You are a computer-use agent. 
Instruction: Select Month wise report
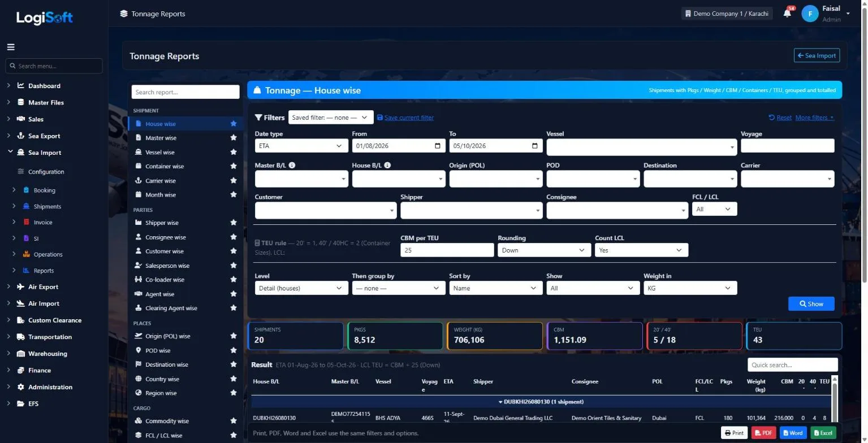(x=185, y=195)
